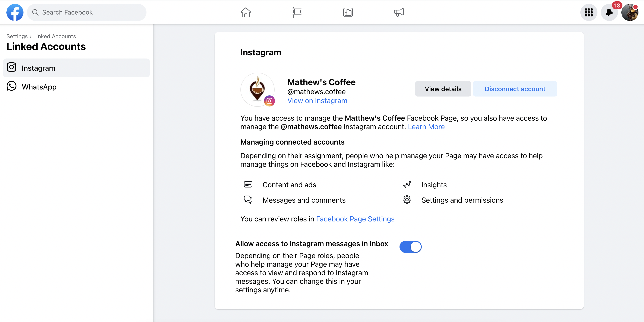
Task: Click the Instagram badge on avatar
Action: click(269, 101)
